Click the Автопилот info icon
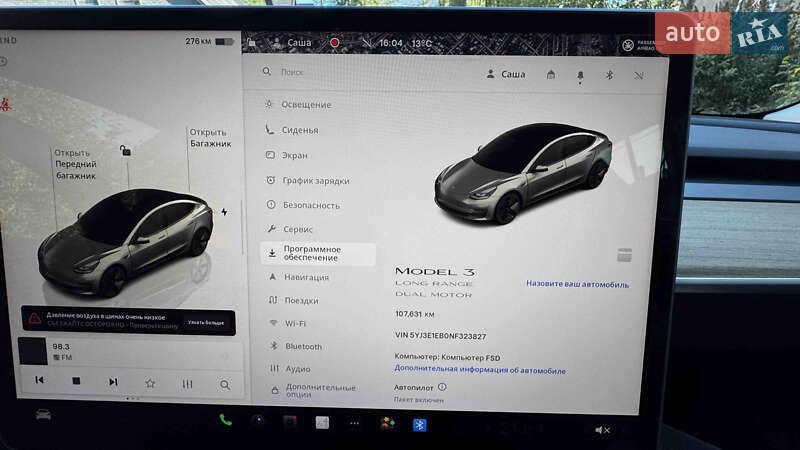Screen dimensions: 800x450 coord(441,386)
